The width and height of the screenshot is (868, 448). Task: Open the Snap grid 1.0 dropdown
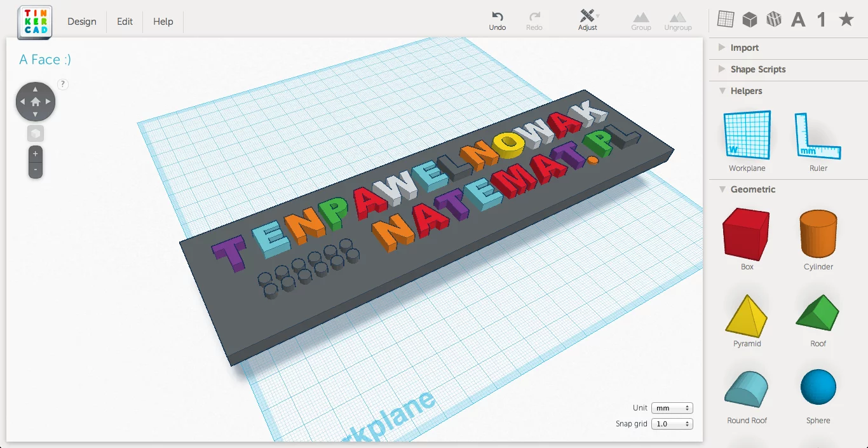point(672,424)
